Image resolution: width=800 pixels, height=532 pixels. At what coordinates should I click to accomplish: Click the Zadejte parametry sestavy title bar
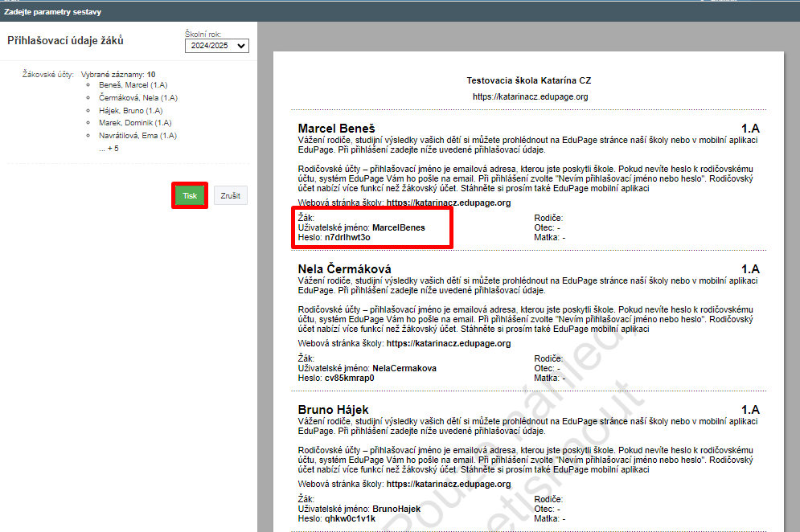(x=53, y=11)
